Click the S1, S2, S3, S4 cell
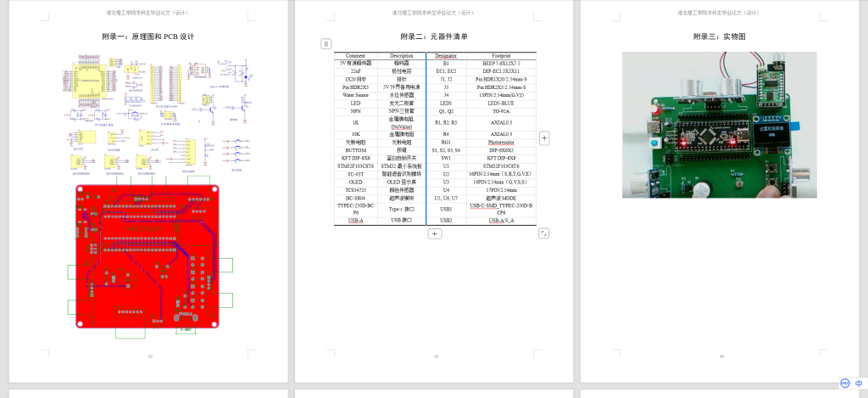 446,150
